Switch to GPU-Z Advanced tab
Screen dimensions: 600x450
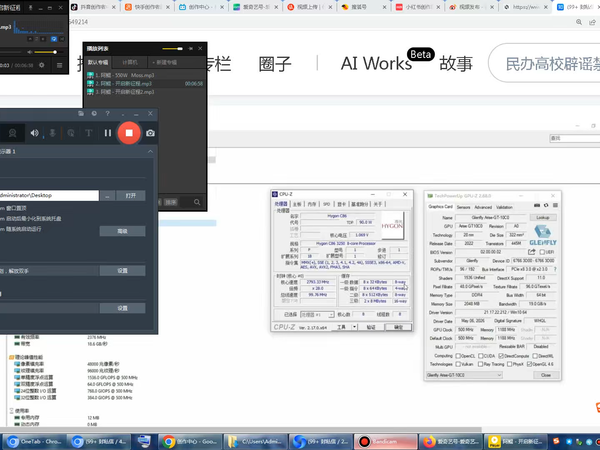[x=483, y=207]
